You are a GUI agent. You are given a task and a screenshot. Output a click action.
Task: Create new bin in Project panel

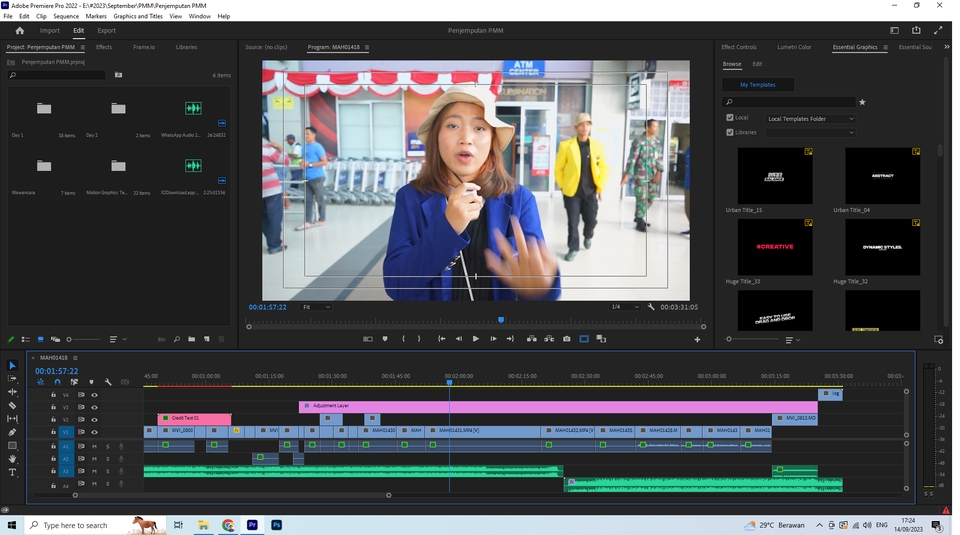192,339
